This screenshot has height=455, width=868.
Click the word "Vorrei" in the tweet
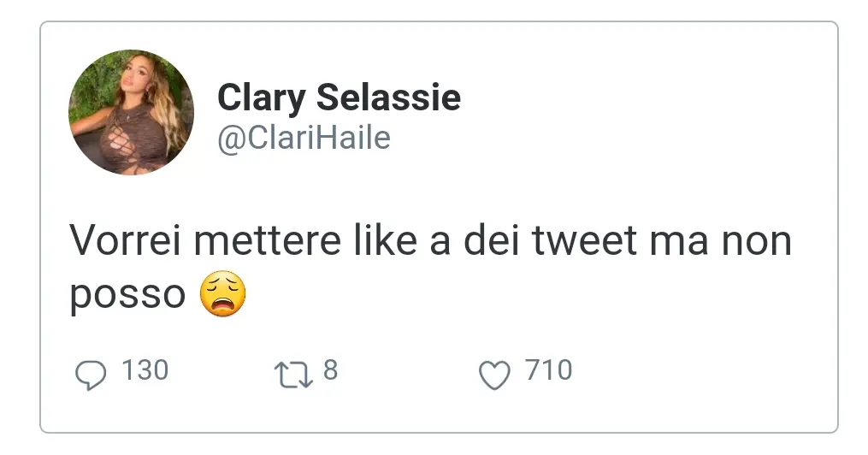pyautogui.click(x=125, y=242)
